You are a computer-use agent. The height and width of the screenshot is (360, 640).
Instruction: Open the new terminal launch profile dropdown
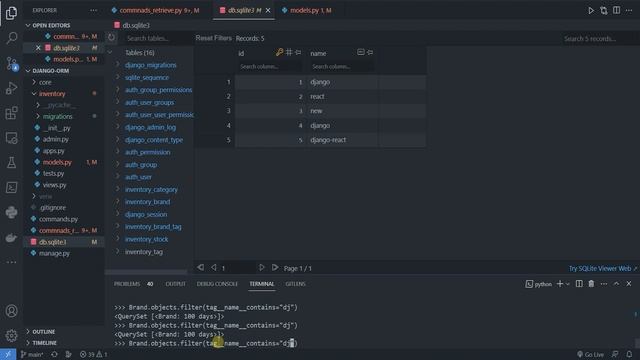tap(567, 284)
